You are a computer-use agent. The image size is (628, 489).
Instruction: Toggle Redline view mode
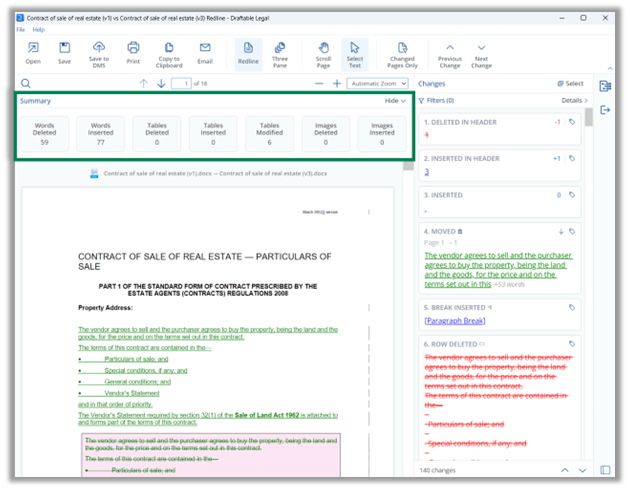248,54
